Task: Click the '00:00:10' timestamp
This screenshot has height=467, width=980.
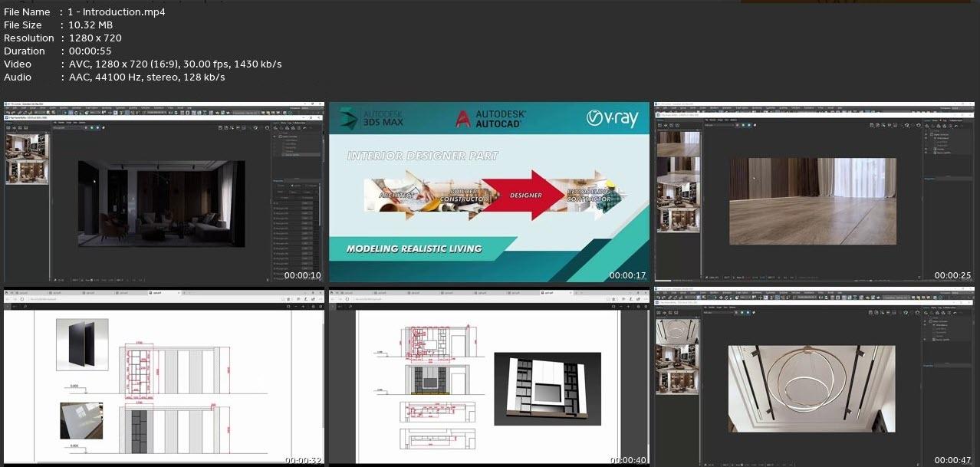Action: coord(303,275)
